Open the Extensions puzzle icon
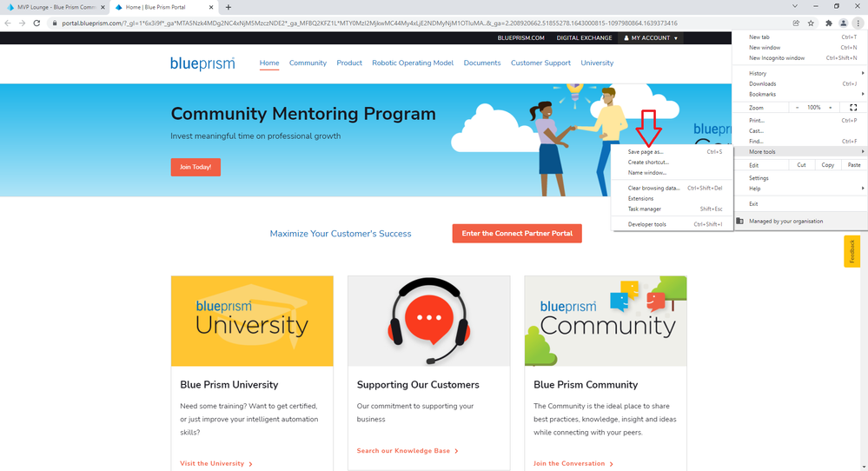The image size is (868, 471). coord(829,23)
